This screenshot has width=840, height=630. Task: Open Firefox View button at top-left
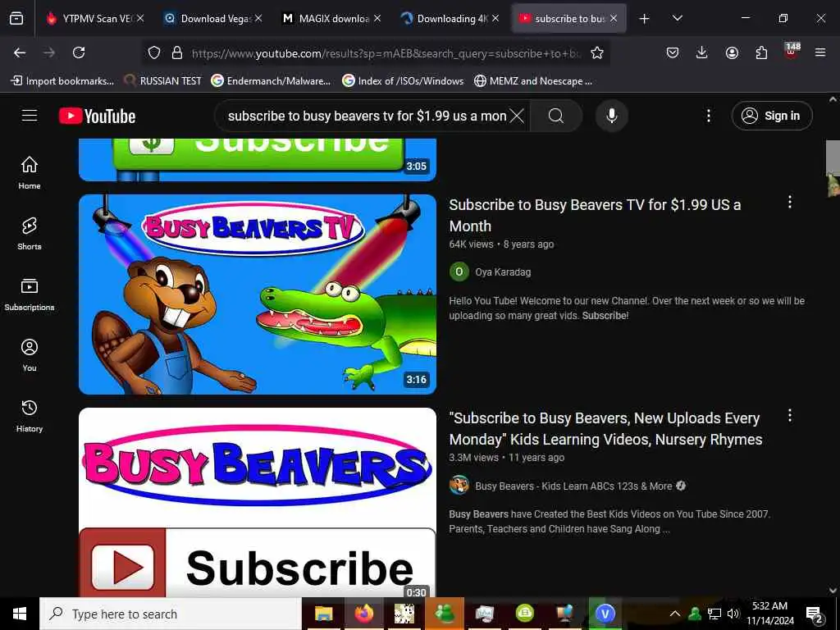pyautogui.click(x=16, y=18)
